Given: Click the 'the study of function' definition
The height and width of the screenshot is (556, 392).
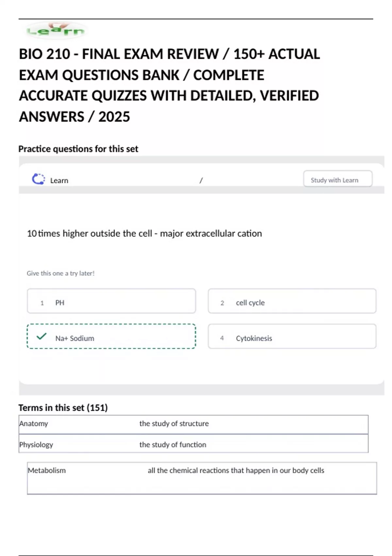Looking at the screenshot, I should (173, 445).
